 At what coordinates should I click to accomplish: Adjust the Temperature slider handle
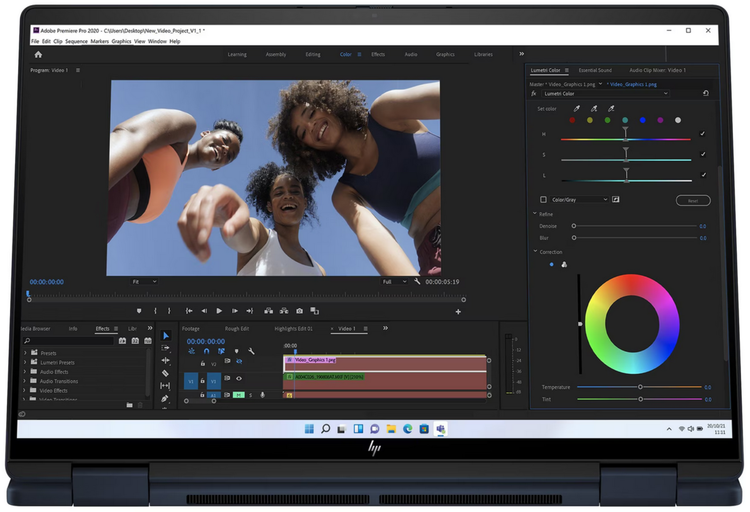640,387
